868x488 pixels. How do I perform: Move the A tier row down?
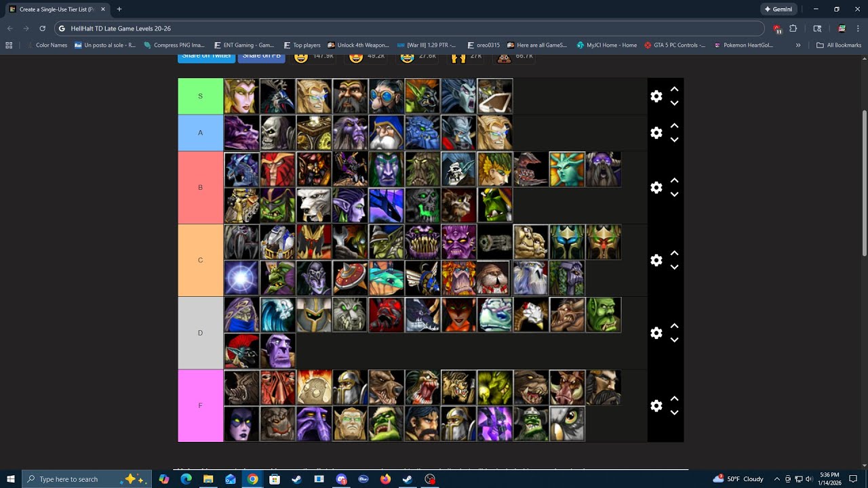[x=674, y=140]
